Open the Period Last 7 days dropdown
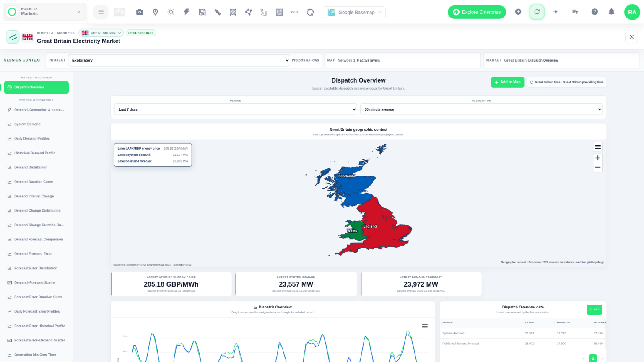The height and width of the screenshot is (362, 644). click(236, 109)
